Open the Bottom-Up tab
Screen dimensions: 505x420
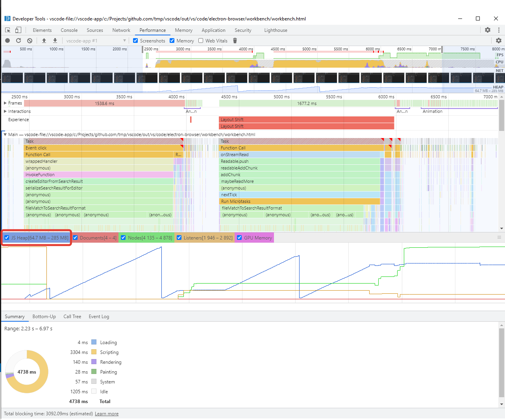[44, 317]
